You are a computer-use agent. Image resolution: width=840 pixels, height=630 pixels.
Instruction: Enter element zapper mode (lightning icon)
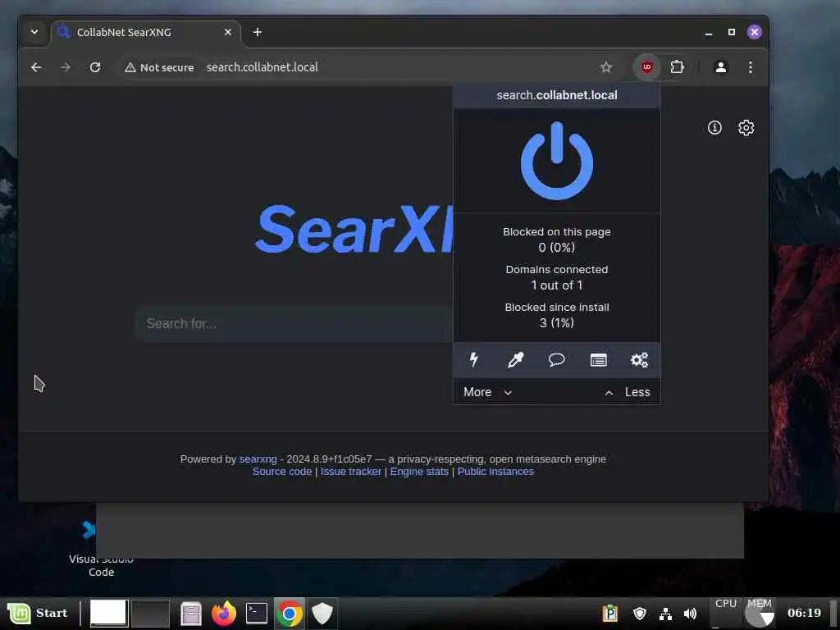point(473,359)
